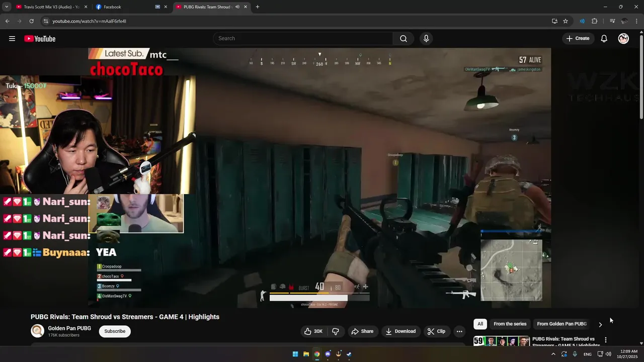Show more filter chips with right arrow

[x=600, y=324]
